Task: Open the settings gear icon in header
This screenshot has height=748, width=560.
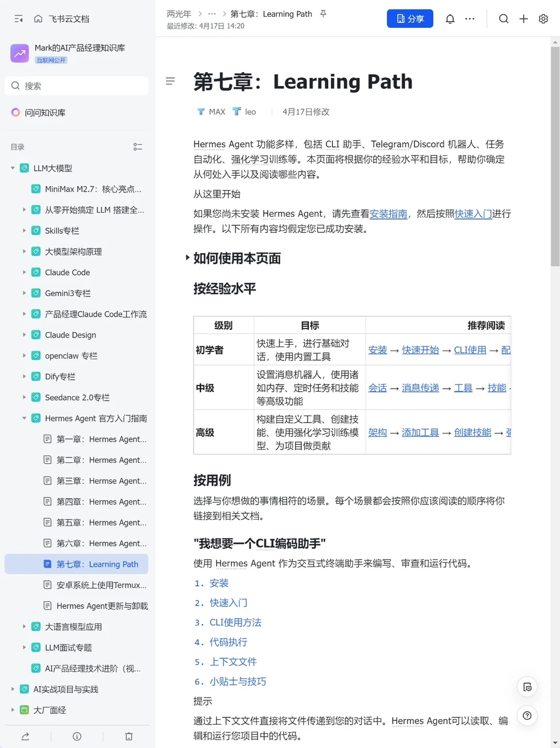Action: coord(543,19)
